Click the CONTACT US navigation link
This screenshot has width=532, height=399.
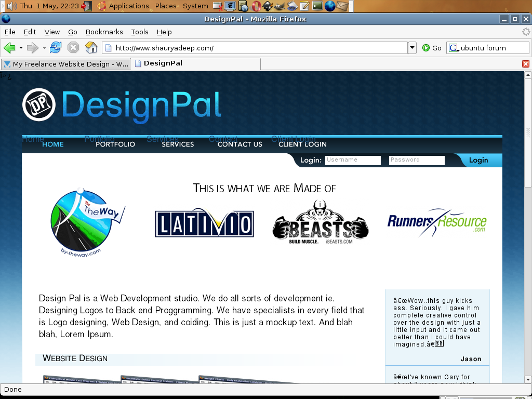240,144
